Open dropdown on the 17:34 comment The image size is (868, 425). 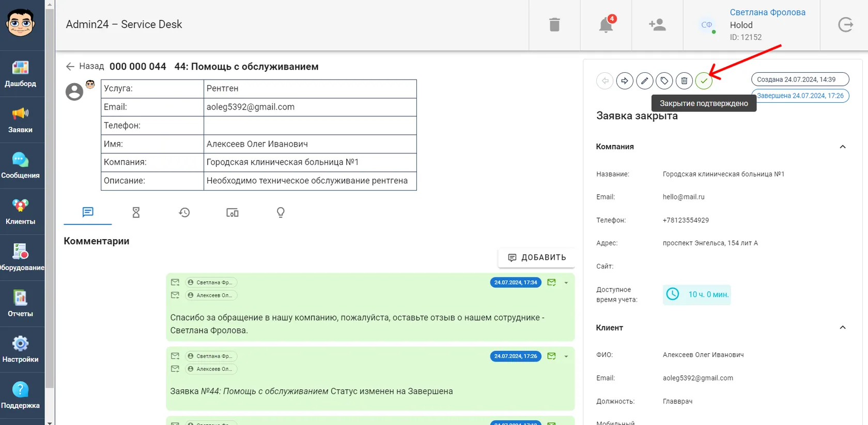coord(566,282)
